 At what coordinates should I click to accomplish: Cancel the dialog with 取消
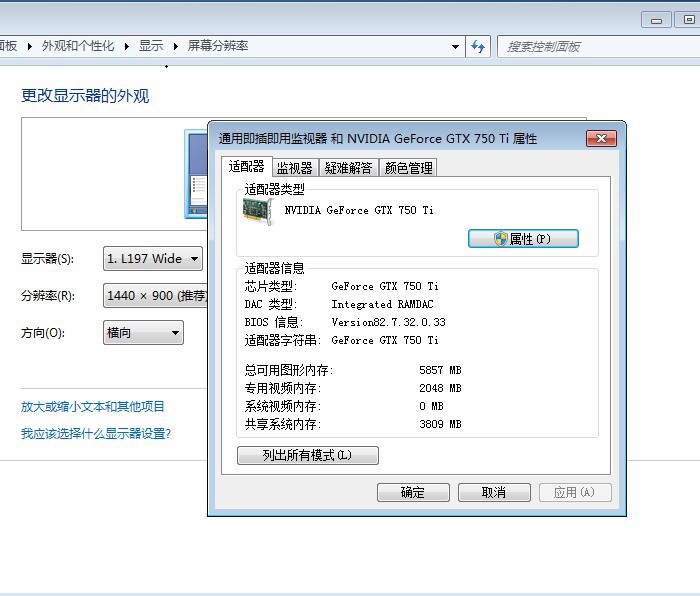coord(494,492)
